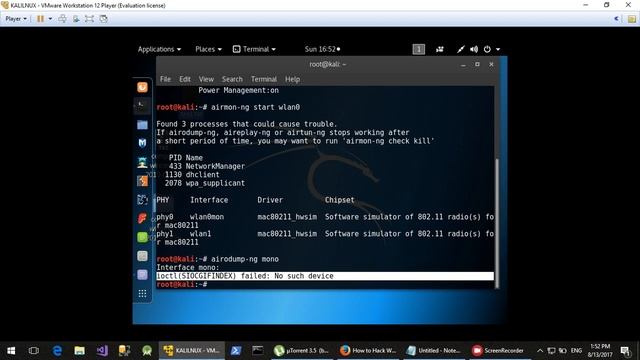Open the Terminal app menu in top bar
Image resolution: width=640 pixels, height=360 pixels.
tap(254, 49)
